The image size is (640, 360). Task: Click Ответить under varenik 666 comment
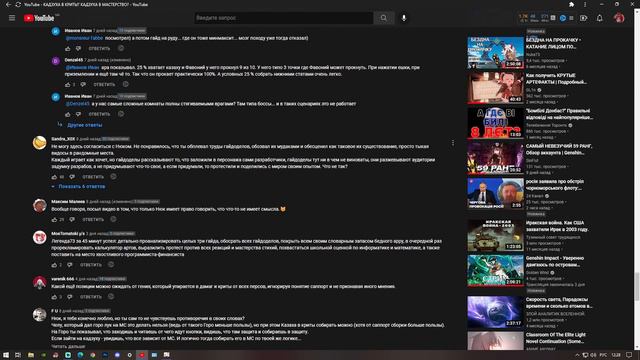(x=91, y=297)
